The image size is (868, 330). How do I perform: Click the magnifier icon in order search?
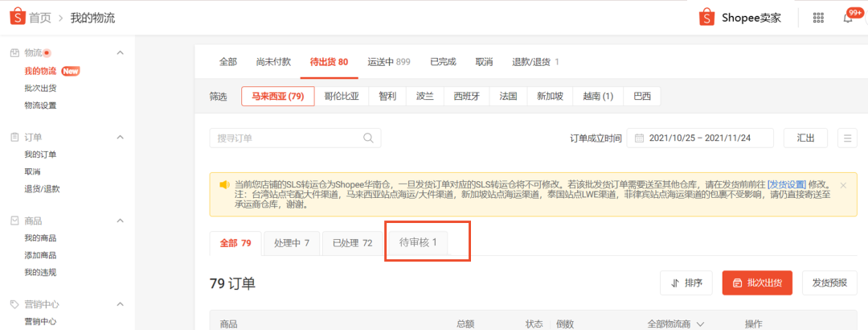coord(368,138)
